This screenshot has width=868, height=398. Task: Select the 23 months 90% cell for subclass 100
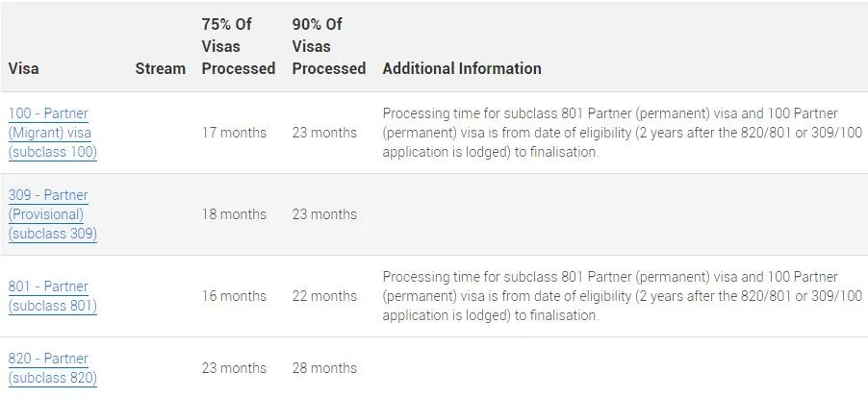tap(324, 133)
